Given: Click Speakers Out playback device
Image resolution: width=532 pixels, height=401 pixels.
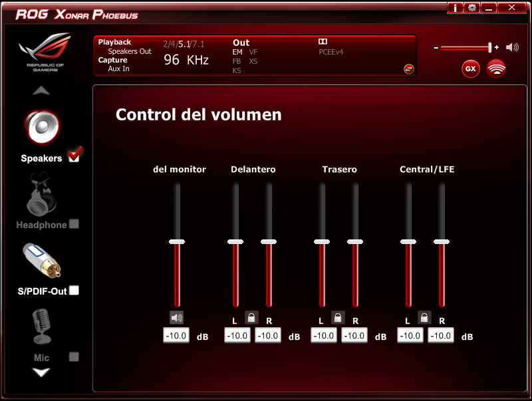Looking at the screenshot, I should coord(130,51).
